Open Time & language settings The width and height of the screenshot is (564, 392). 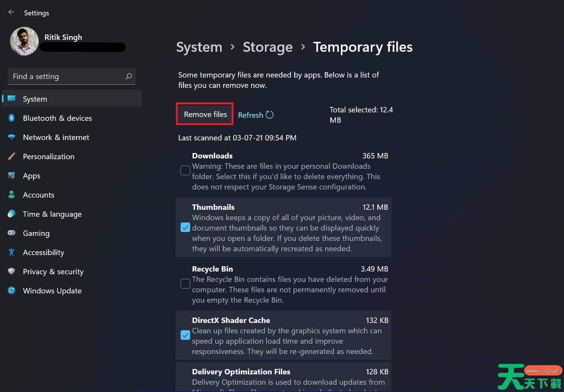pyautogui.click(x=72, y=214)
